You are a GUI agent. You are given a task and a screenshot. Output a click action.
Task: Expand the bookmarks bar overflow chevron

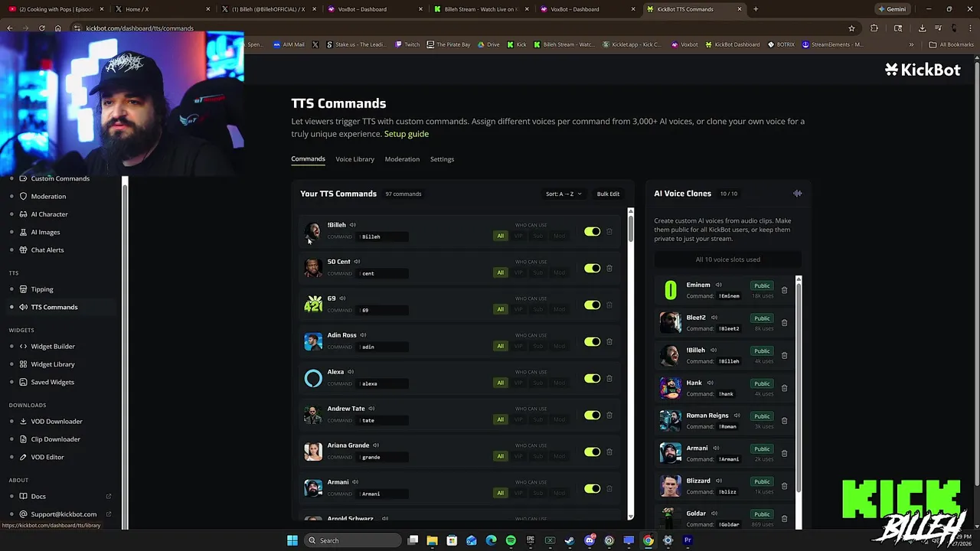tap(911, 44)
